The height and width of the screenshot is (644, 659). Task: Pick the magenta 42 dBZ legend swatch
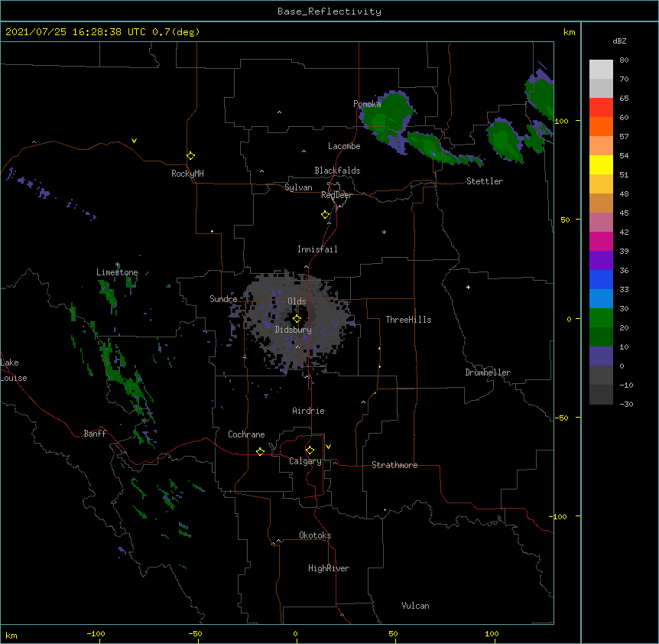[601, 241]
